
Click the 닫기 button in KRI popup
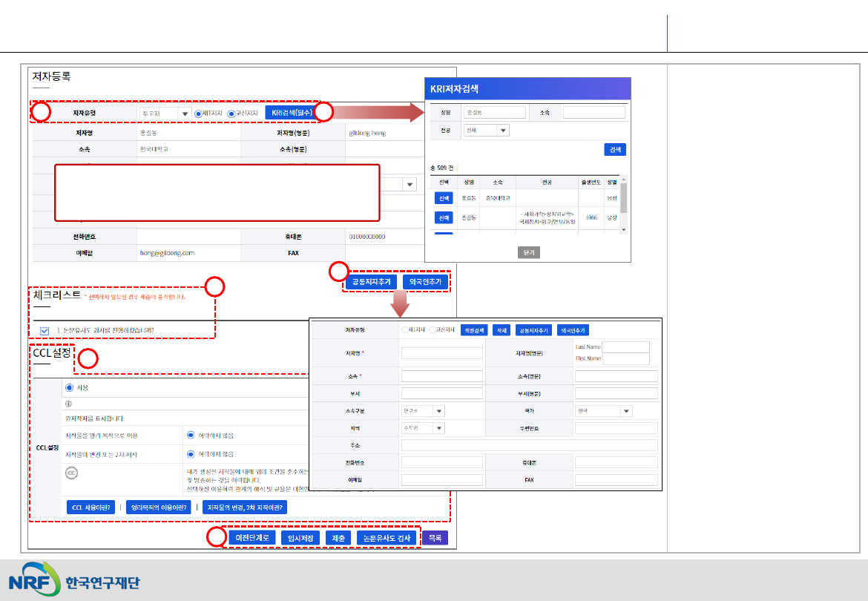pos(527,252)
